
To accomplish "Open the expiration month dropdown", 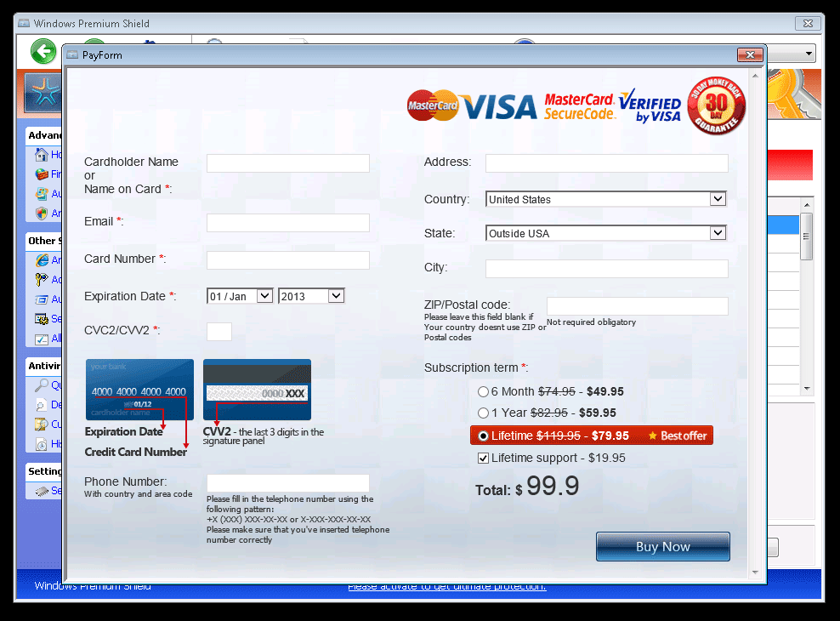I will point(264,296).
